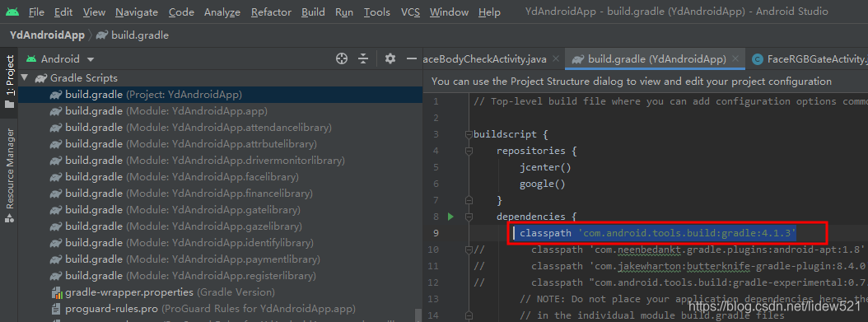Open the Android project view dropdown
This screenshot has height=322, width=868.
(x=60, y=58)
